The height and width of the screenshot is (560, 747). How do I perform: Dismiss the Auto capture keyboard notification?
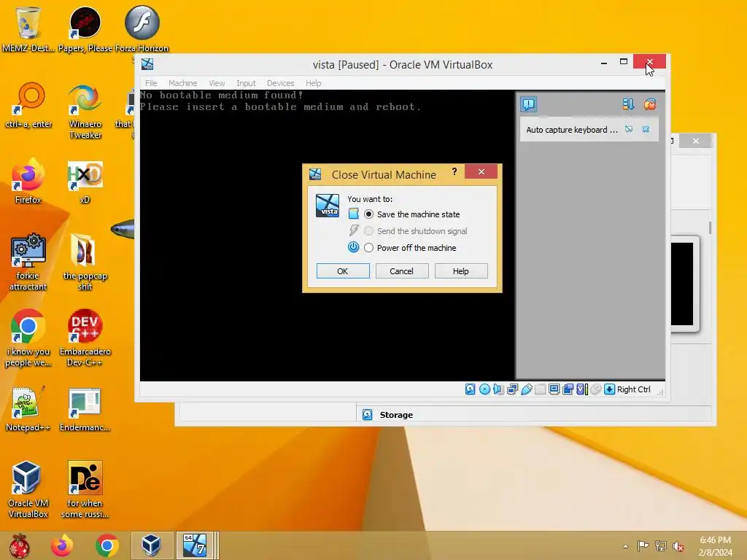point(646,129)
